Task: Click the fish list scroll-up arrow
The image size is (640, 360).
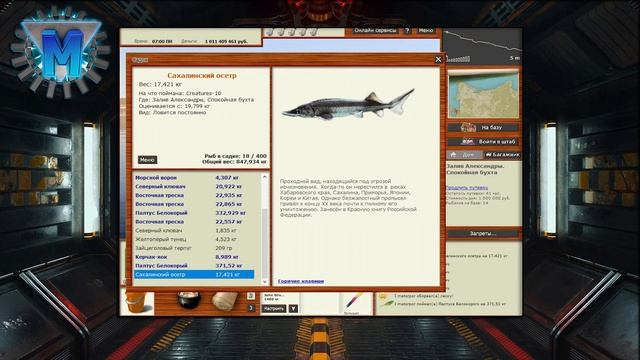Action: tap(264, 177)
